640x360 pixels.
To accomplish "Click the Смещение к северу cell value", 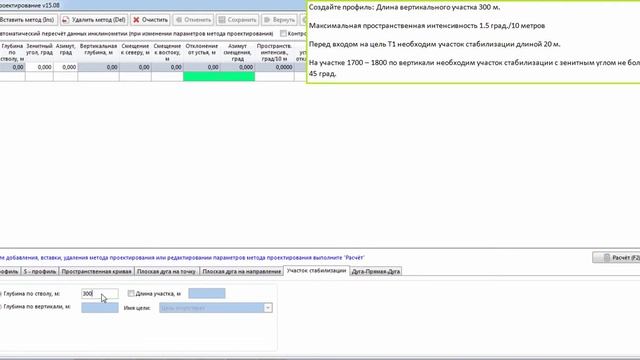I will pyautogui.click(x=135, y=67).
